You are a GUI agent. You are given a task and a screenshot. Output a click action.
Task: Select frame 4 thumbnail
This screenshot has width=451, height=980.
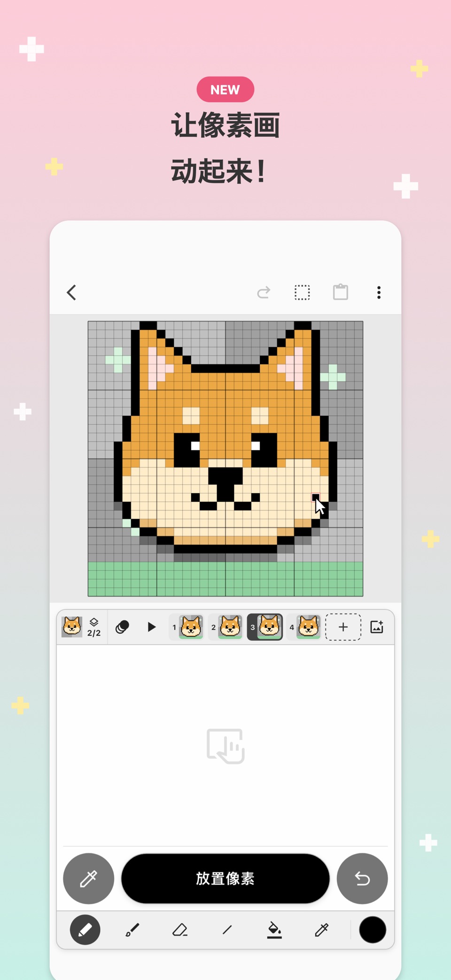(x=304, y=627)
